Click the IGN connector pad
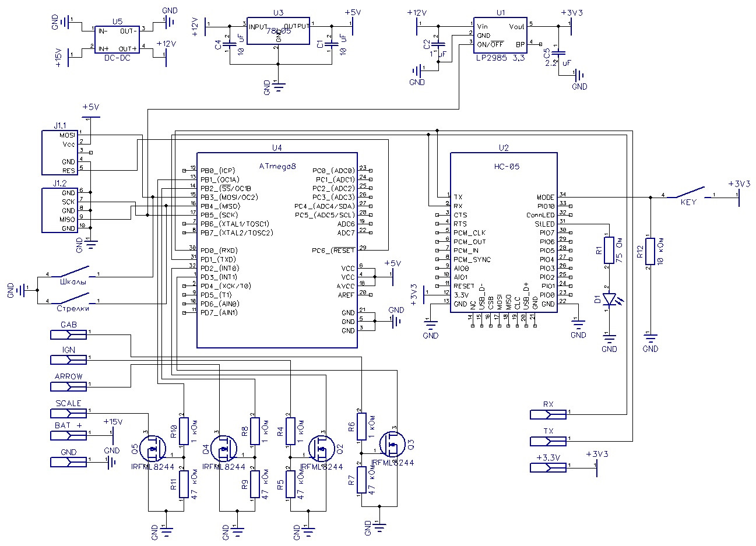 click(68, 360)
